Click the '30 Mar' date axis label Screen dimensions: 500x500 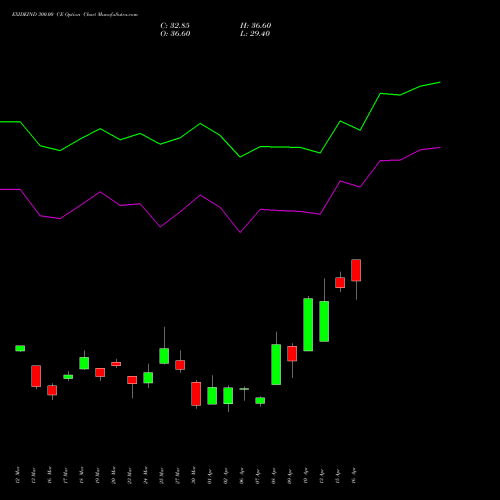[194, 475]
